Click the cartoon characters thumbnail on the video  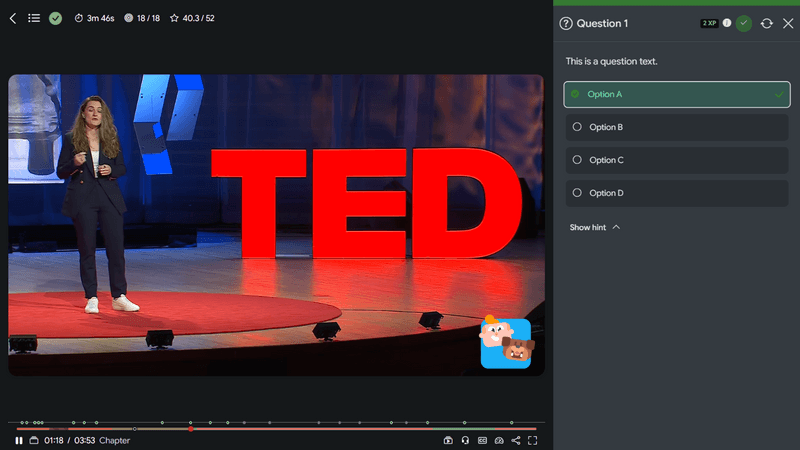click(506, 342)
